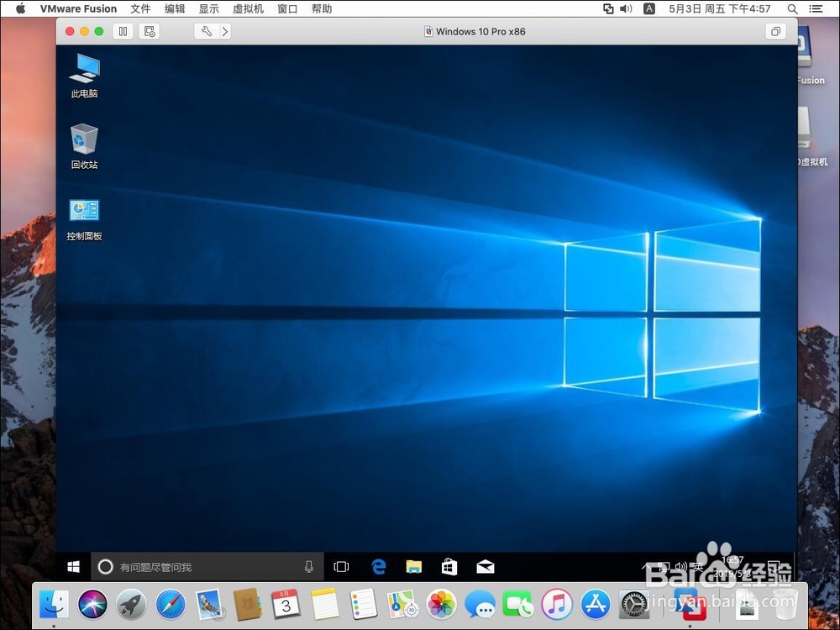Screen dimensions: 840x630
Task: Select the 控制面板 control panel icon
Action: (x=84, y=219)
